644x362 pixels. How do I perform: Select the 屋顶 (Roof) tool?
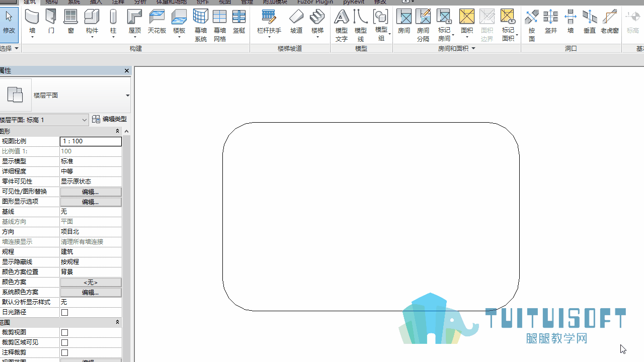[135, 23]
